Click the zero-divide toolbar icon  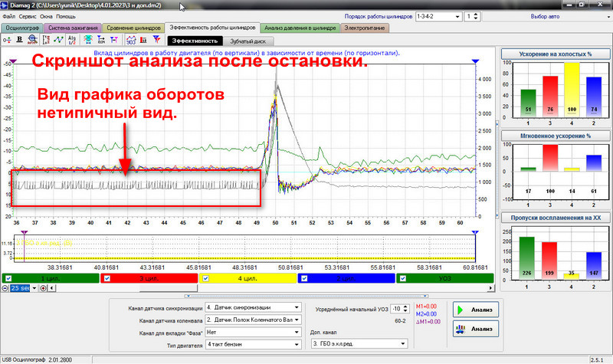(x=7, y=40)
